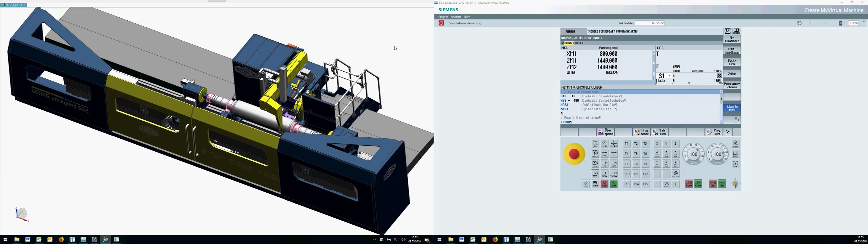Click G-Funktionen softkey

tap(732, 40)
